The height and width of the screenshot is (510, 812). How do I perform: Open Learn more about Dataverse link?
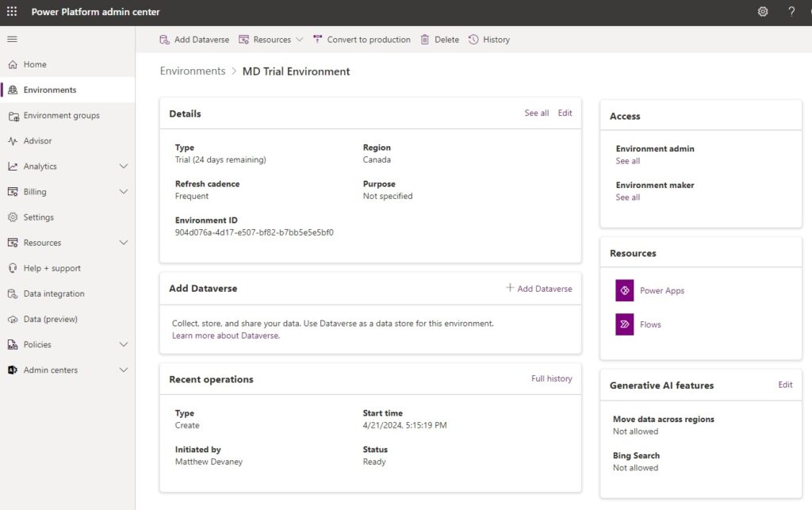[226, 336]
